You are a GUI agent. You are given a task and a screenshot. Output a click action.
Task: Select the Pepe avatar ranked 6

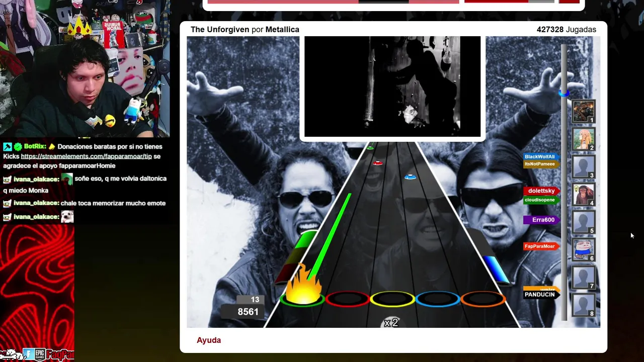point(584,249)
